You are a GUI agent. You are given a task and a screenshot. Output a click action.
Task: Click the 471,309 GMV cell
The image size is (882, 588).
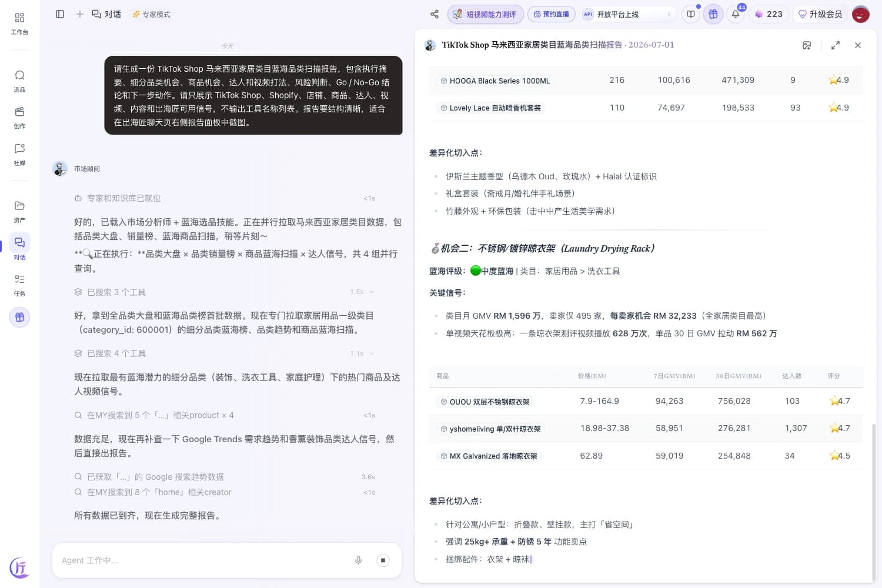point(738,80)
